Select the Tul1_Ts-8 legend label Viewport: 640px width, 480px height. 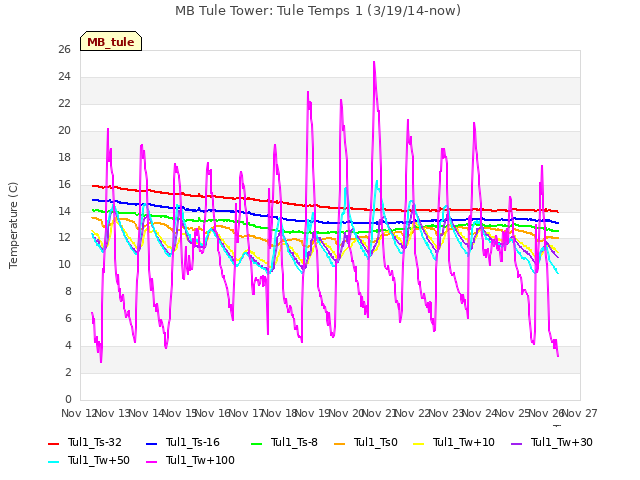tap(294, 442)
